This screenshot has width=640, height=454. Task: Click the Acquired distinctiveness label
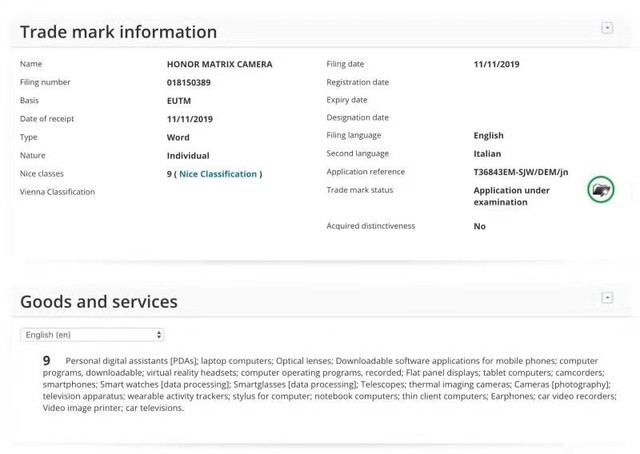[x=370, y=226]
